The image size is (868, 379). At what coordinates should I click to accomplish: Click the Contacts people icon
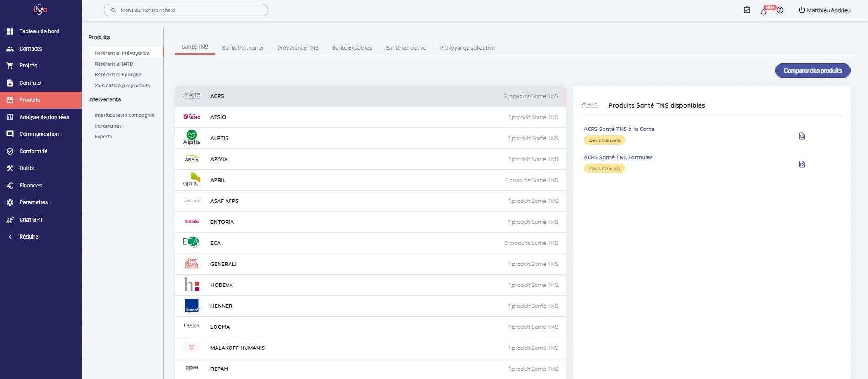10,48
